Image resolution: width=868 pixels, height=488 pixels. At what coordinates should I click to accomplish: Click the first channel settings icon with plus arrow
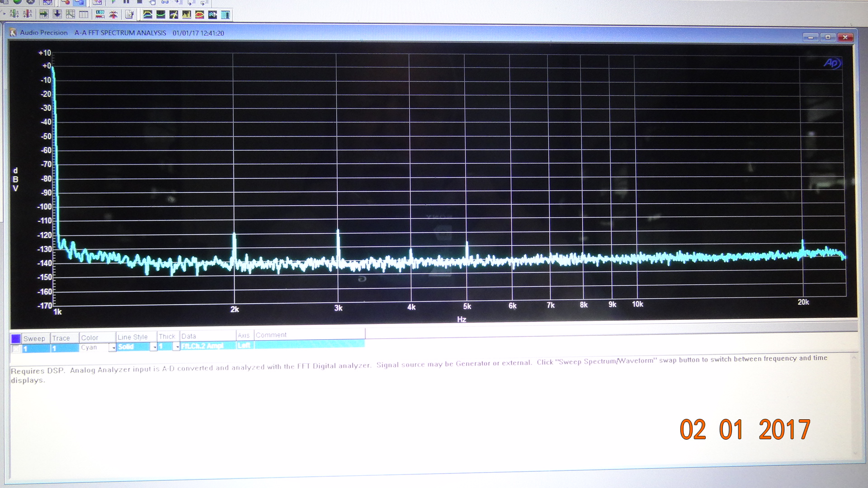coord(14,14)
